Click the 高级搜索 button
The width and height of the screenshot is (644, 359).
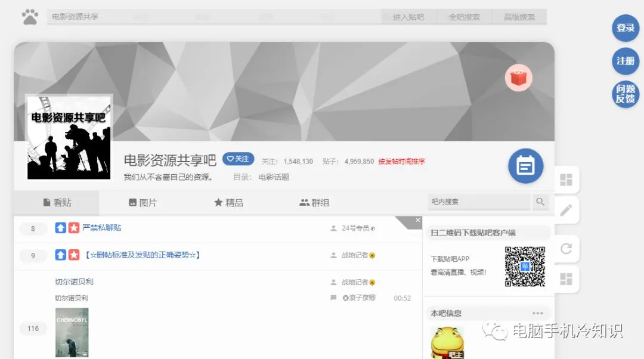pos(519,17)
